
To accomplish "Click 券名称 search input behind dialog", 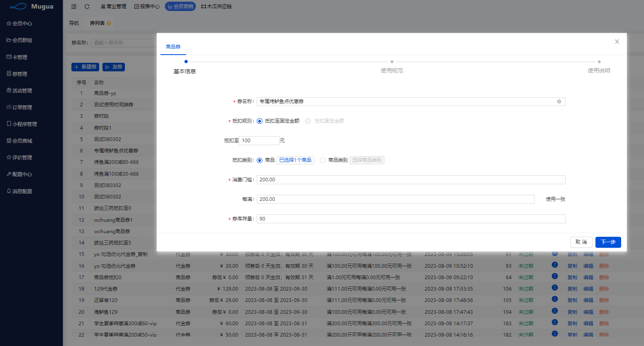I will [124, 43].
